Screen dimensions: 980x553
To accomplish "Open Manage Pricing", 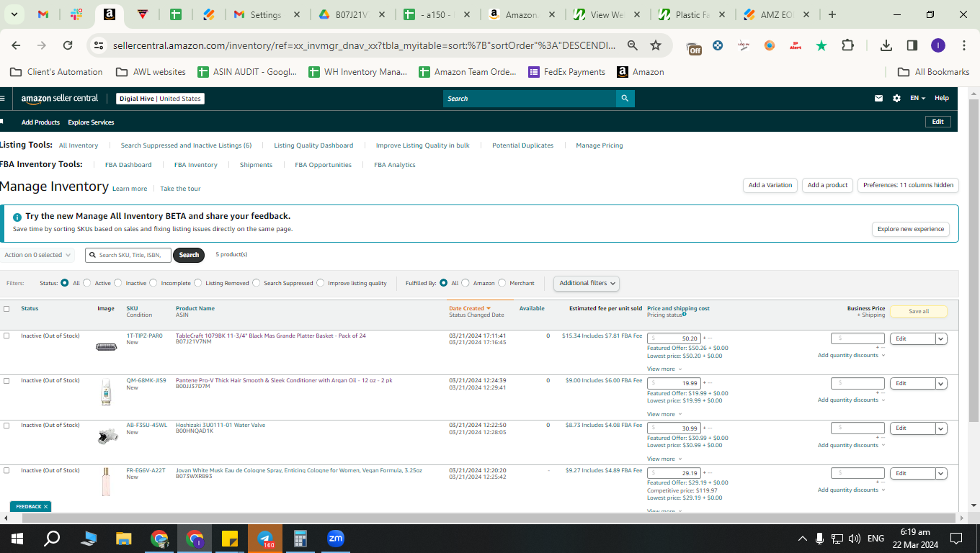I will tap(600, 145).
